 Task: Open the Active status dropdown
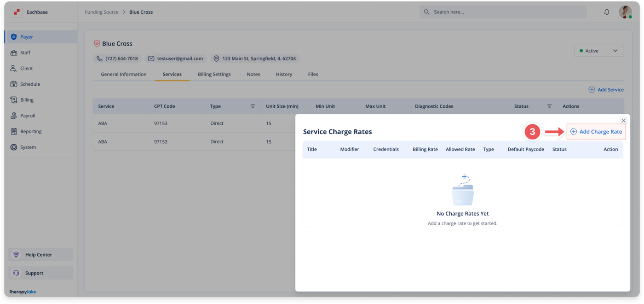point(598,51)
